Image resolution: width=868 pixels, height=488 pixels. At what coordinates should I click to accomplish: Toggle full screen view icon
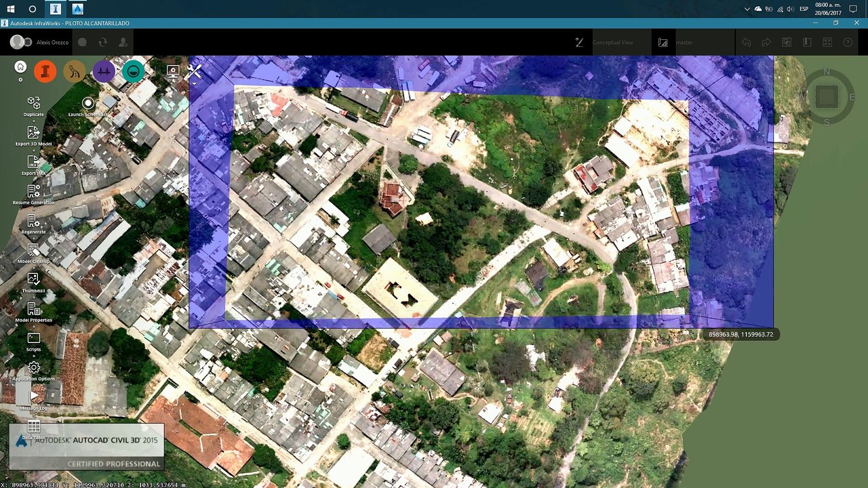827,42
